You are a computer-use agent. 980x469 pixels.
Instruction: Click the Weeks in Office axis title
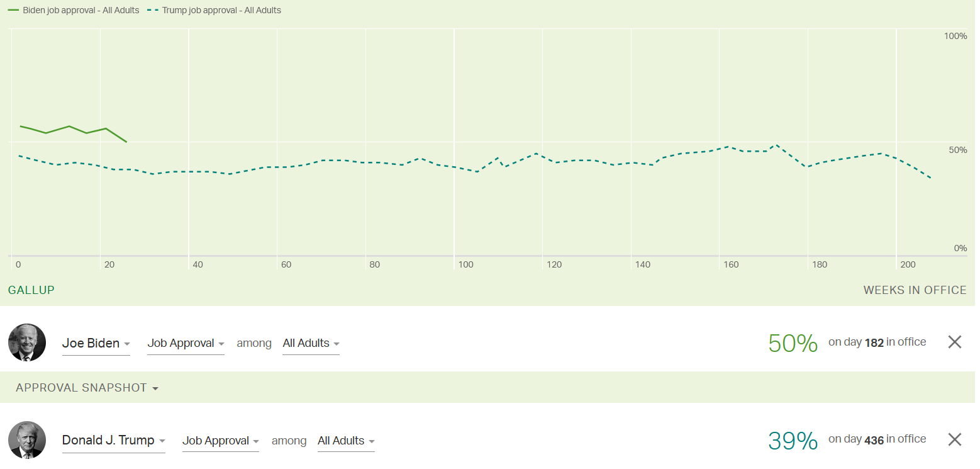coord(915,290)
